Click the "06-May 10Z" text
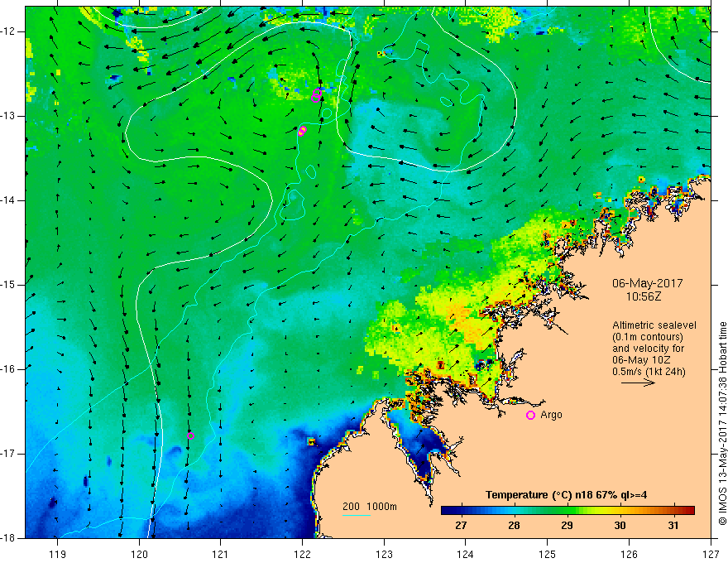The height and width of the screenshot is (563, 728). click(641, 360)
